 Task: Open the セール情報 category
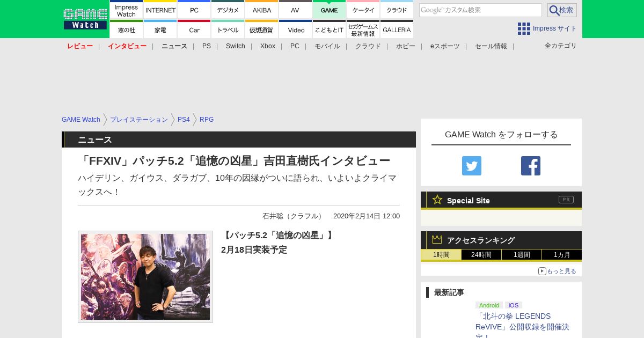click(491, 46)
